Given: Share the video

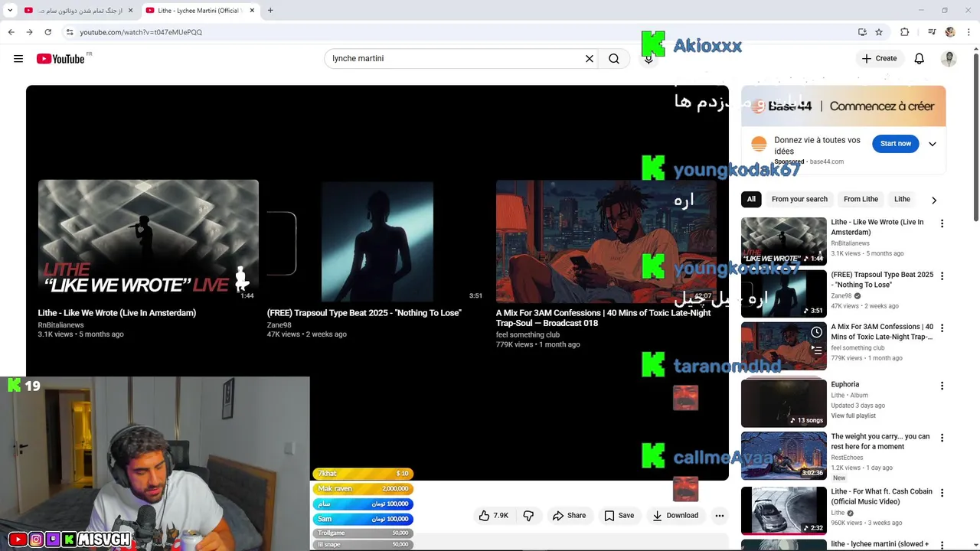Looking at the screenshot, I should click(569, 516).
